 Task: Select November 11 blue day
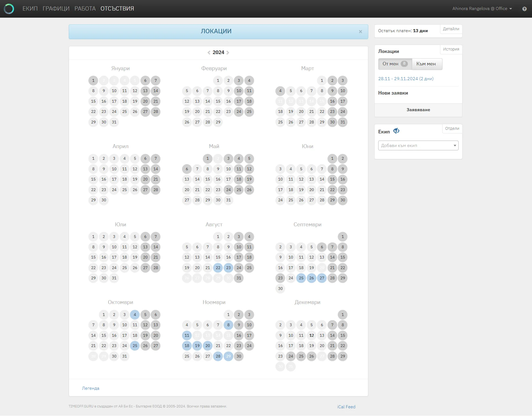point(187,336)
